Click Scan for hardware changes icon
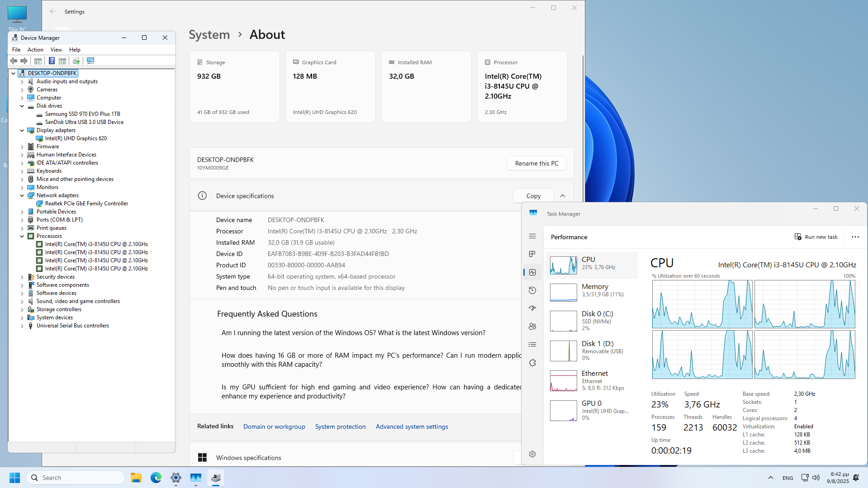The image size is (868, 488). (x=90, y=61)
